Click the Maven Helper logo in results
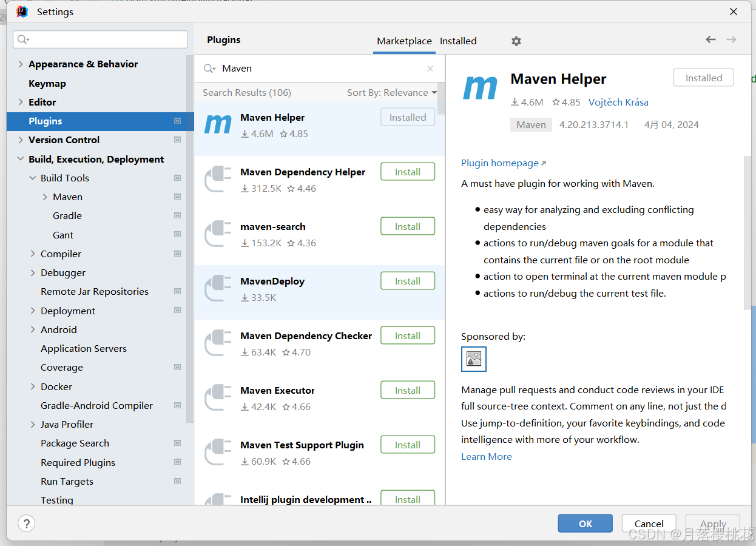Viewport: 756px width, 546px height. tap(218, 124)
